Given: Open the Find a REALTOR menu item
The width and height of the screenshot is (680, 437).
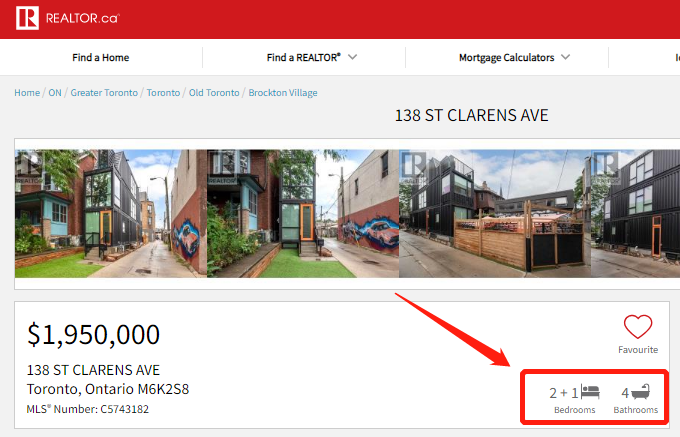Looking at the screenshot, I should 304,58.
